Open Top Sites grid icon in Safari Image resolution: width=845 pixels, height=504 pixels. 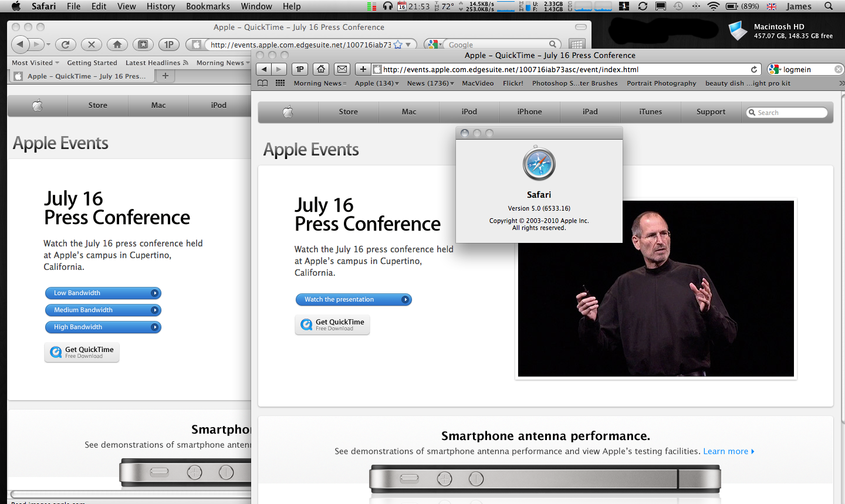(x=280, y=83)
